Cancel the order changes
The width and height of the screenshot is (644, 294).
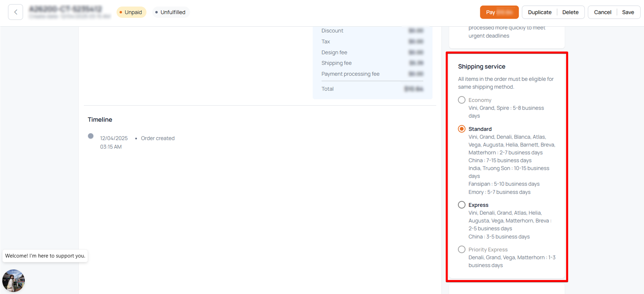pyautogui.click(x=602, y=12)
